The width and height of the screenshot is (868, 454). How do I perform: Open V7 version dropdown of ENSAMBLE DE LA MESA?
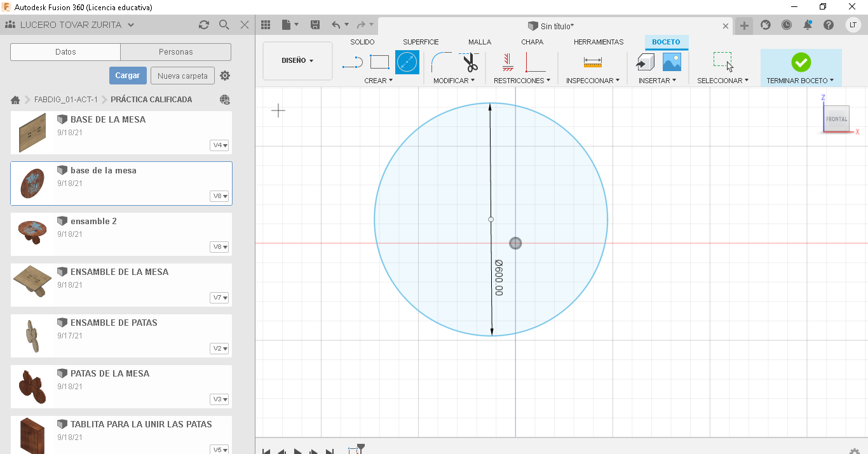click(219, 298)
